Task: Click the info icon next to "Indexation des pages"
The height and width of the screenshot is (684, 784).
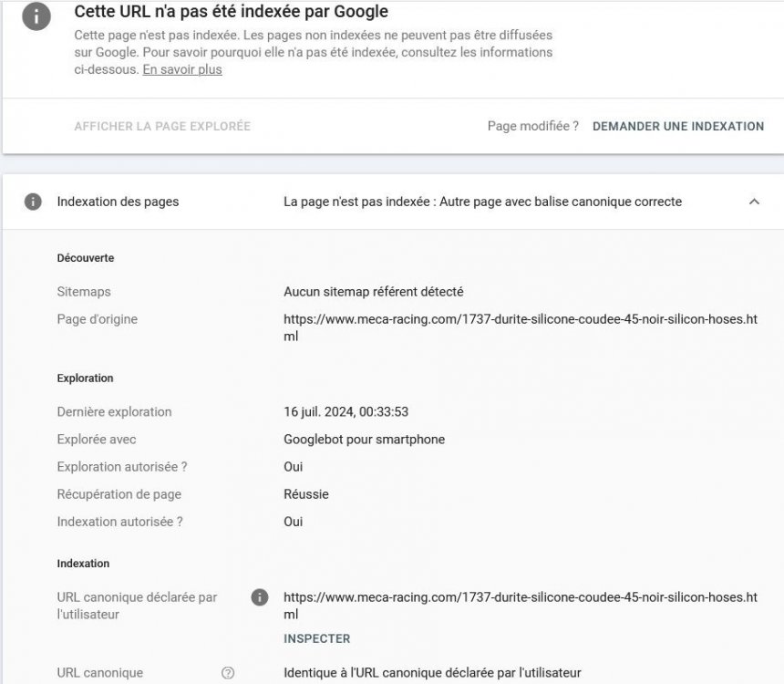Action: [x=34, y=202]
